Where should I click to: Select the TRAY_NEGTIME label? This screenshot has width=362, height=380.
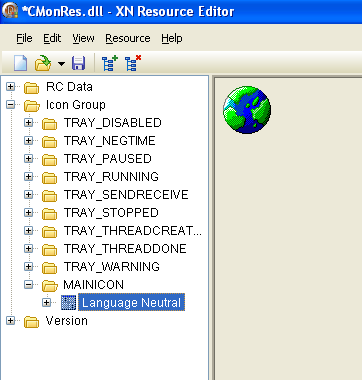(110, 141)
